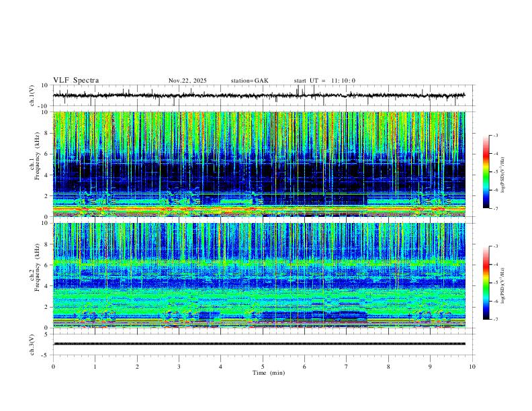Click the "5" tick on ch.3(V) axis

click(46, 334)
